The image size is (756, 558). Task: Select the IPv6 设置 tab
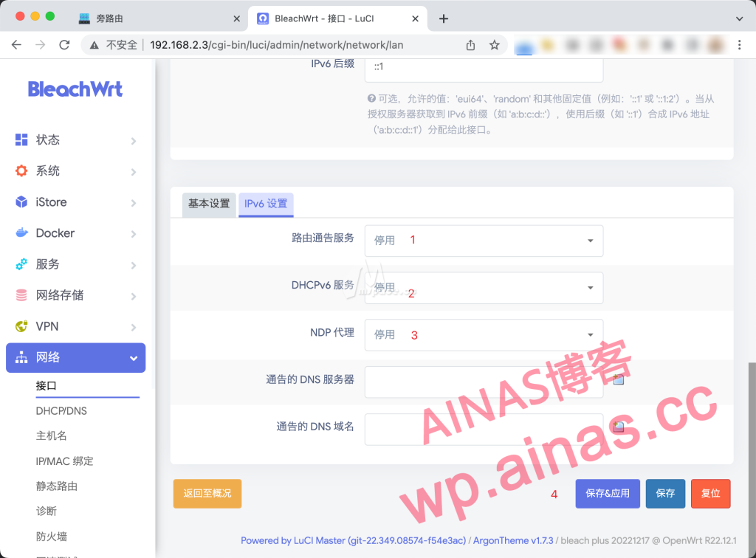[x=266, y=204]
